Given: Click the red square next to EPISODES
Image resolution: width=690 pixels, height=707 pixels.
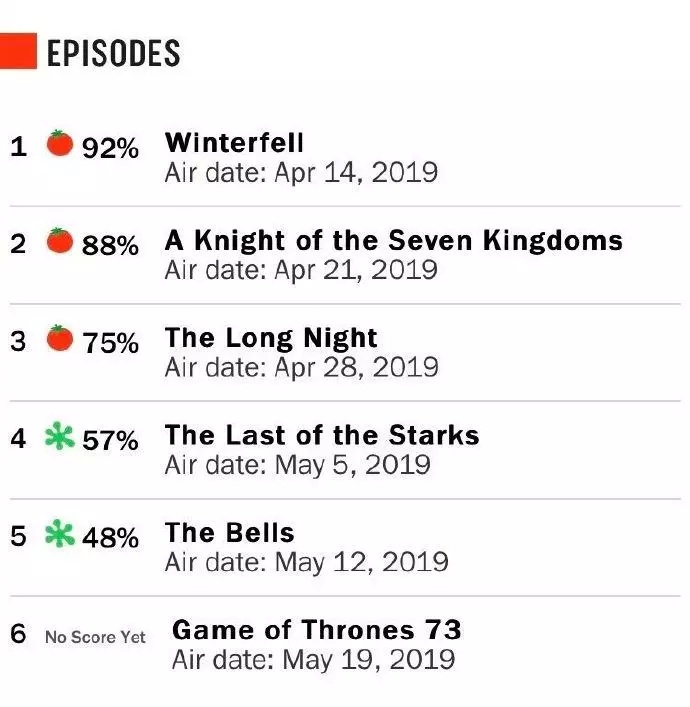Looking at the screenshot, I should [x=18, y=51].
